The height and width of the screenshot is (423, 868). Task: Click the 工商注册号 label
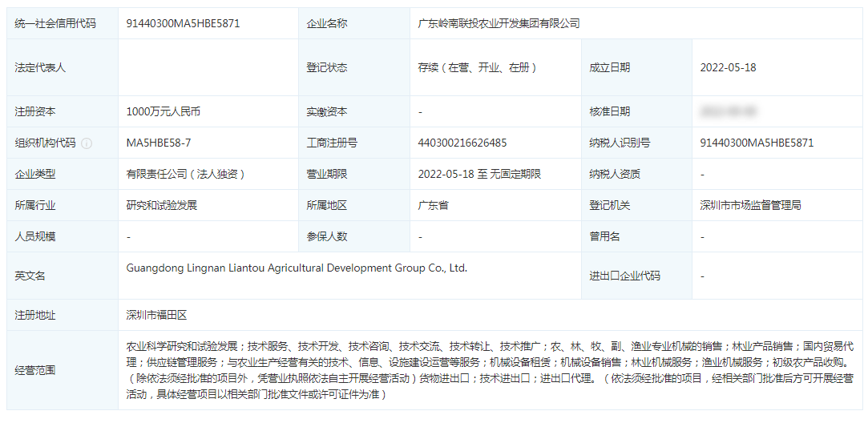[x=332, y=143]
